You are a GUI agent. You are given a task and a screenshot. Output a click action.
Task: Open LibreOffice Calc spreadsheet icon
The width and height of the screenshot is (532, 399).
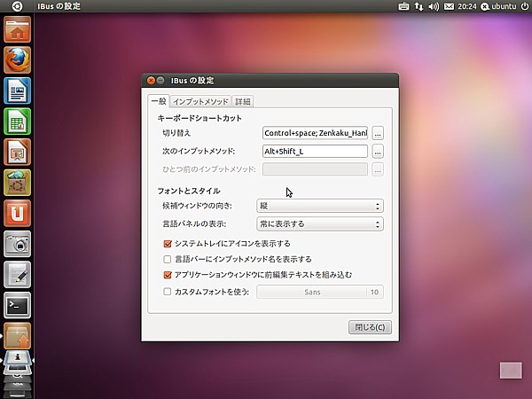pyautogui.click(x=18, y=121)
